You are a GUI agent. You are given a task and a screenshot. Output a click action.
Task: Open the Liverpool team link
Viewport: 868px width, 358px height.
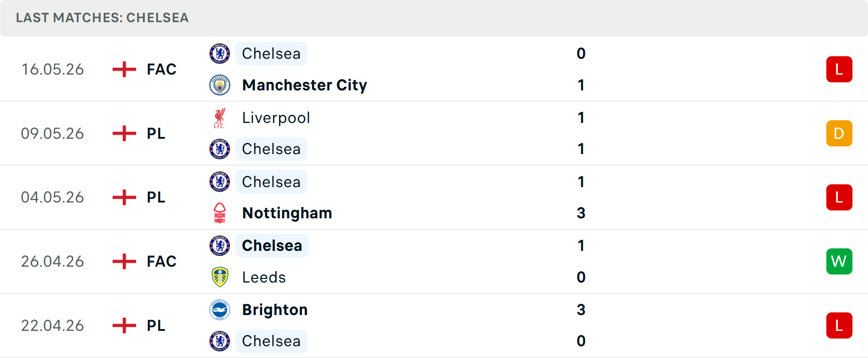[x=276, y=118]
